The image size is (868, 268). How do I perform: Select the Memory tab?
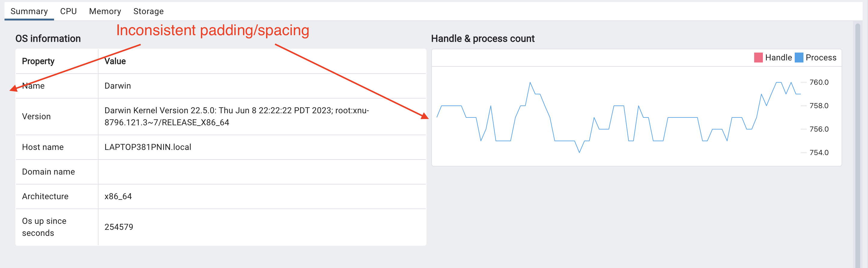[x=105, y=11]
